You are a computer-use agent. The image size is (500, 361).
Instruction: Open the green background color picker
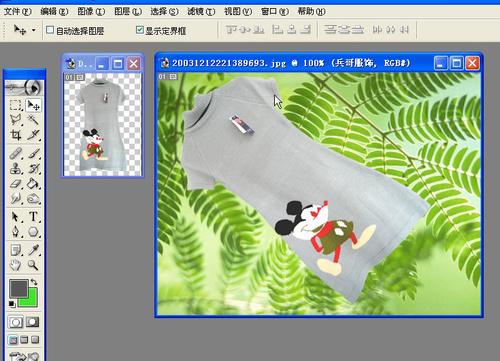[32, 301]
